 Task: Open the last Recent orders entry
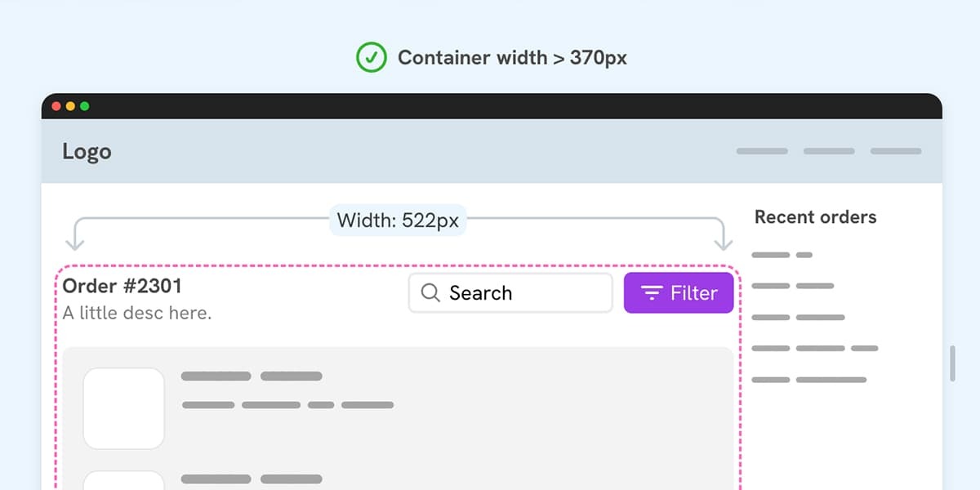(808, 380)
